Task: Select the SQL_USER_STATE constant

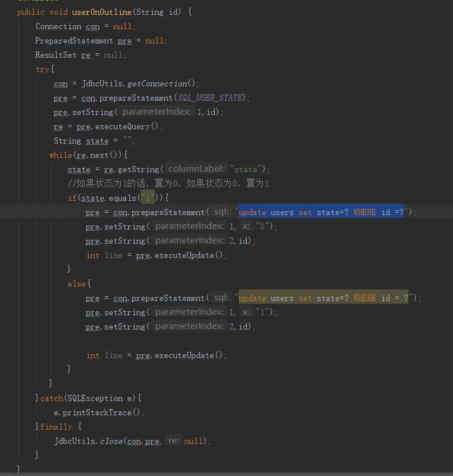Action: (210, 98)
